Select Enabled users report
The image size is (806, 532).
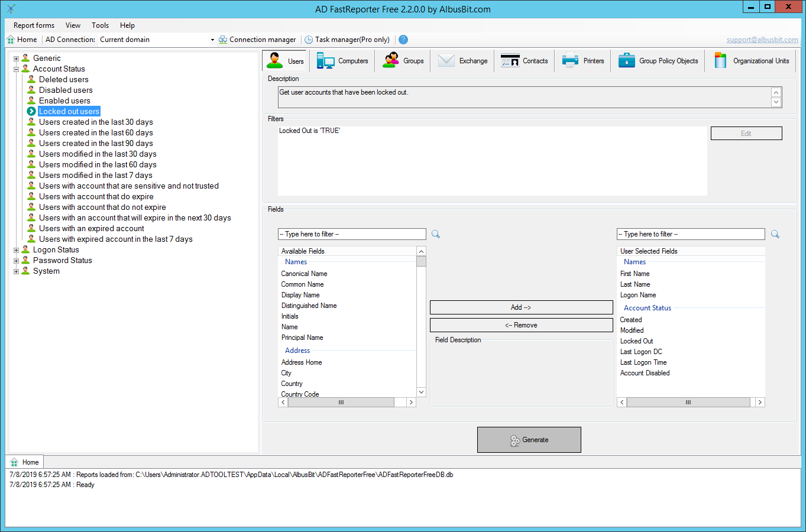point(64,101)
